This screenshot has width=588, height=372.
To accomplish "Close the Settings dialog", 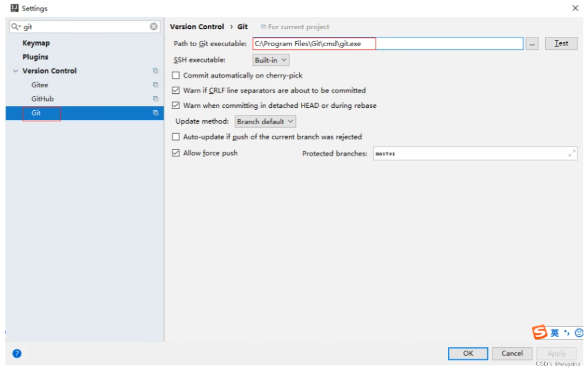I will 575,8.
